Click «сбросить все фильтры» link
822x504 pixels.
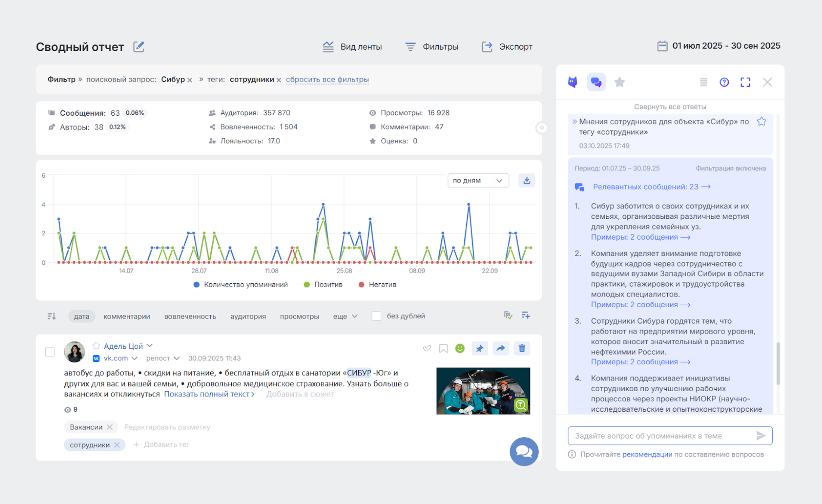coord(327,80)
